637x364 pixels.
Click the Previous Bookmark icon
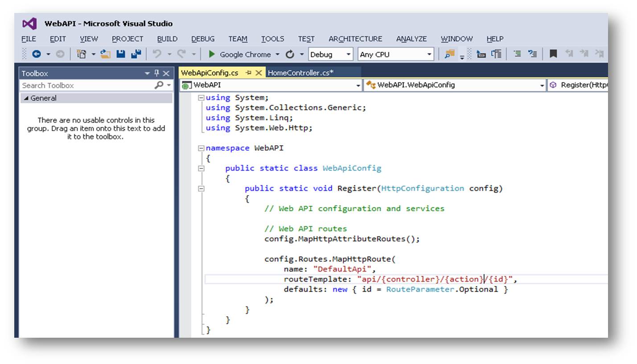click(x=569, y=54)
